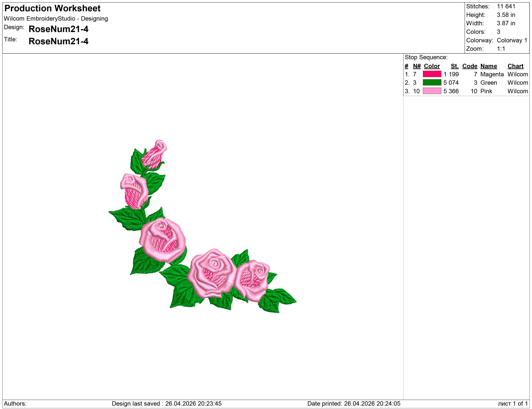Click the Zoom 1:1 value
Screen dimensions: 532x409
click(501, 49)
